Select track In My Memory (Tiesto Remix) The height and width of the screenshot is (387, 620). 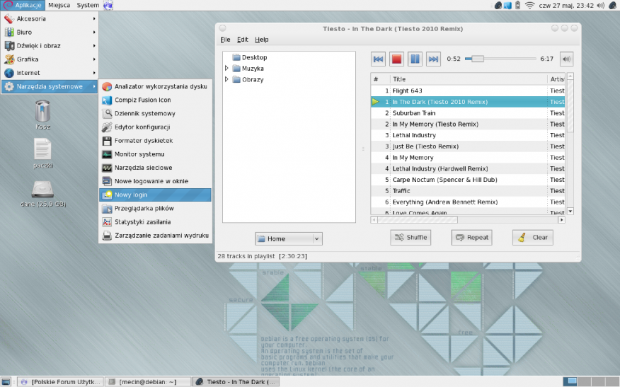[x=468, y=124]
